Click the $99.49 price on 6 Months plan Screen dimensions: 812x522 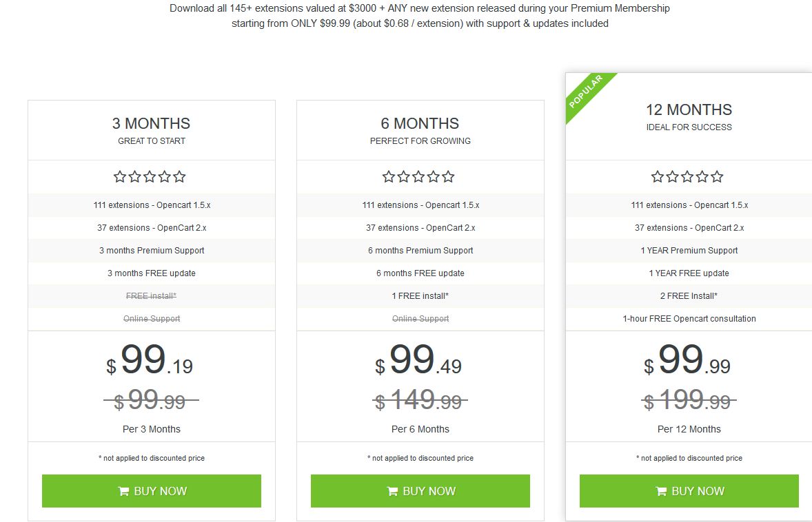click(x=418, y=362)
